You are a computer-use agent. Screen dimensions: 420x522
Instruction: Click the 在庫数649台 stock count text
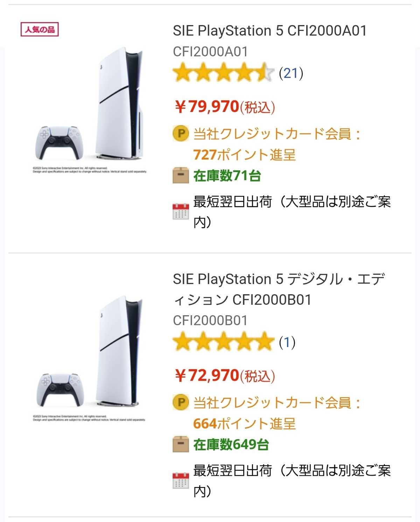pyautogui.click(x=231, y=444)
